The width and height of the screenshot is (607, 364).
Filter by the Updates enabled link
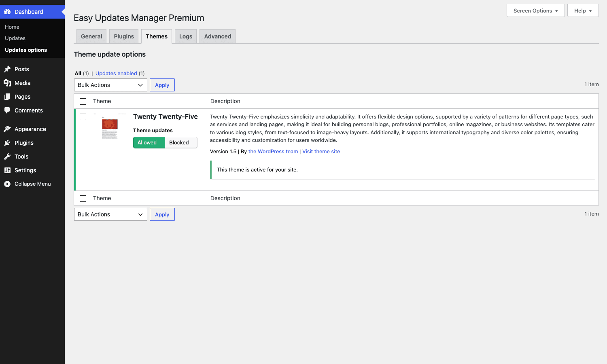(x=116, y=73)
